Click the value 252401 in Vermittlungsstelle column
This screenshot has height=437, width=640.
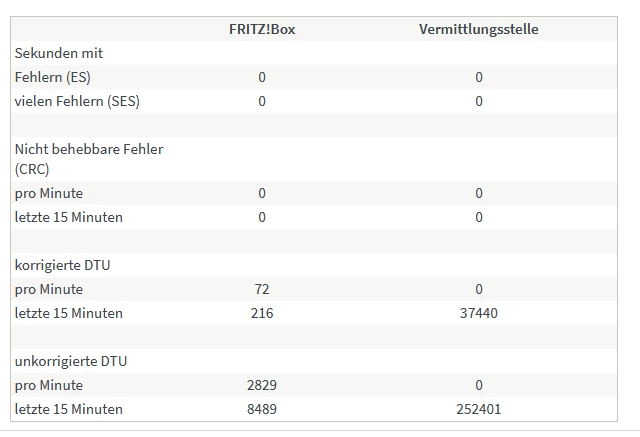(x=478, y=409)
